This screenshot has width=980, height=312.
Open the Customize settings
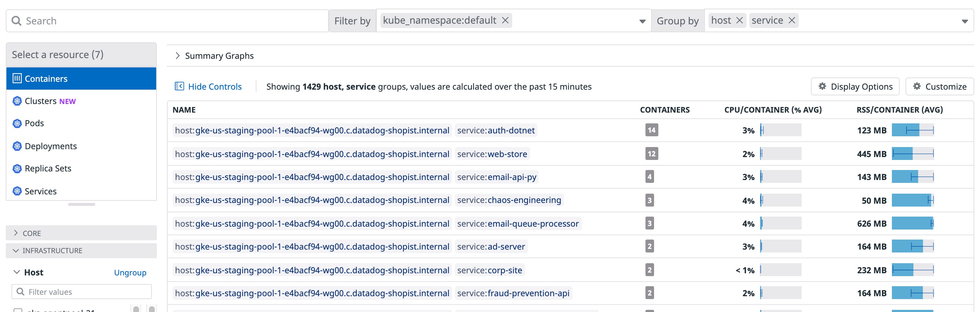coord(939,86)
